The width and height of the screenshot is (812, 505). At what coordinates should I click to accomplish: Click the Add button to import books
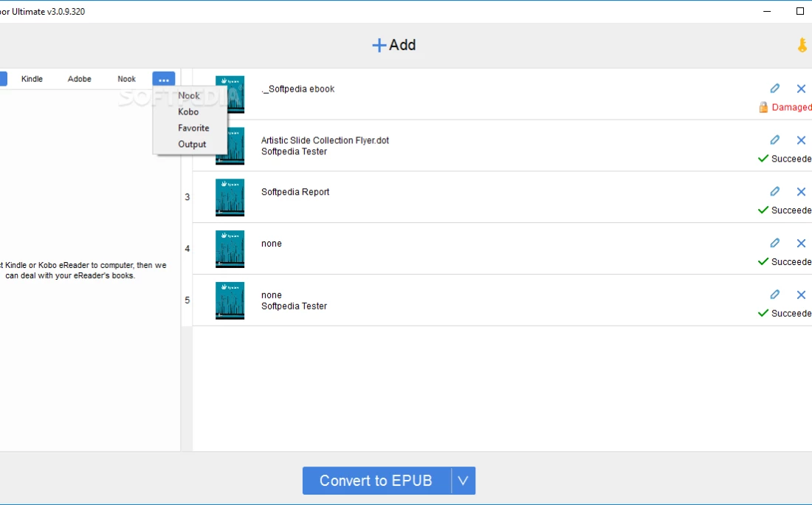[394, 45]
